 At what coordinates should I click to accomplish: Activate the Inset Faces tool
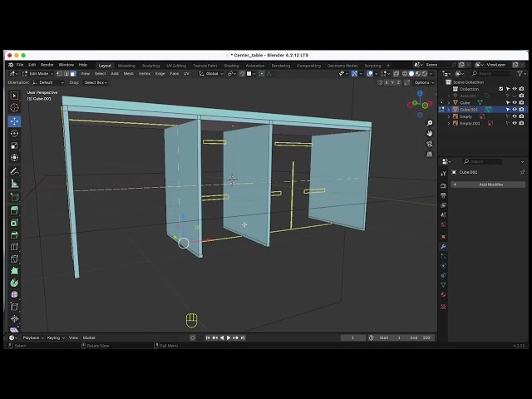(14, 223)
